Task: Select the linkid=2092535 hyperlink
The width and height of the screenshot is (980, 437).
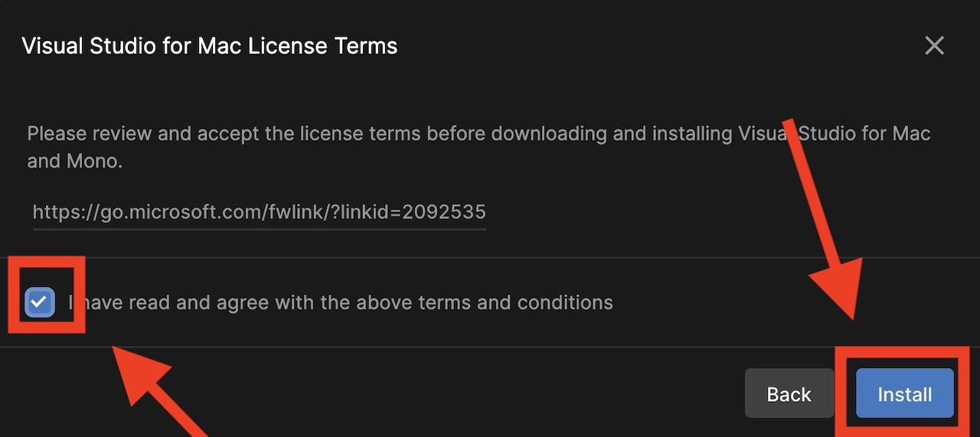Action: [259, 212]
